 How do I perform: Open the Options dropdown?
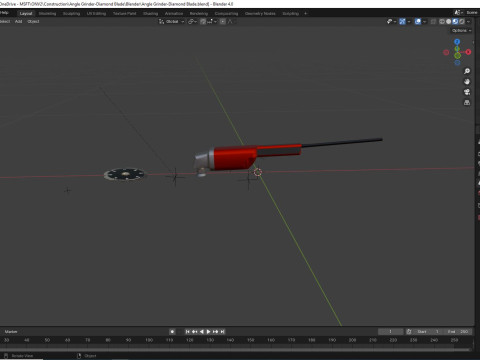[x=461, y=30]
